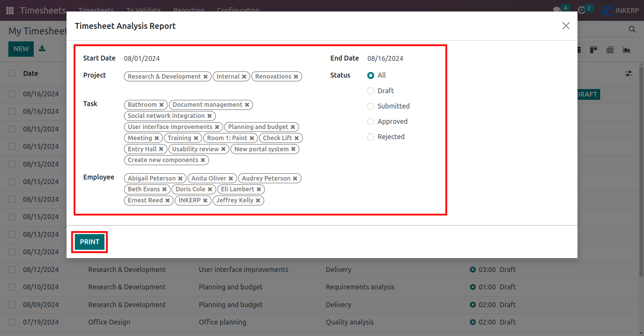Click the timer icon for 03:00 Draft row
Screen dimensions: 644x336
tap(473, 270)
